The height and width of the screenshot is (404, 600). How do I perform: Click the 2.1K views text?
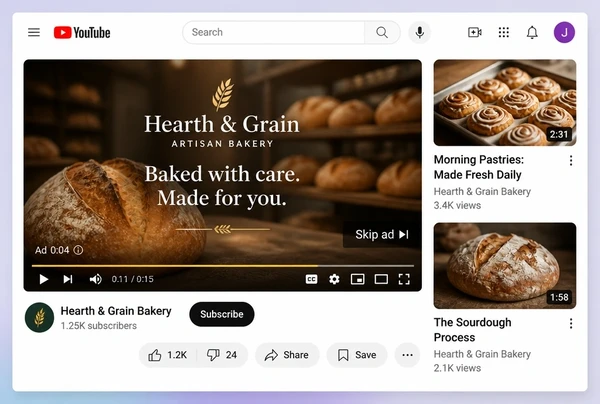(457, 368)
